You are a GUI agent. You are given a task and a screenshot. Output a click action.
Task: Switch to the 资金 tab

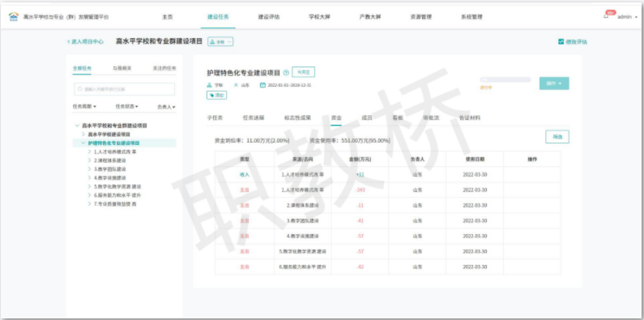click(x=336, y=117)
